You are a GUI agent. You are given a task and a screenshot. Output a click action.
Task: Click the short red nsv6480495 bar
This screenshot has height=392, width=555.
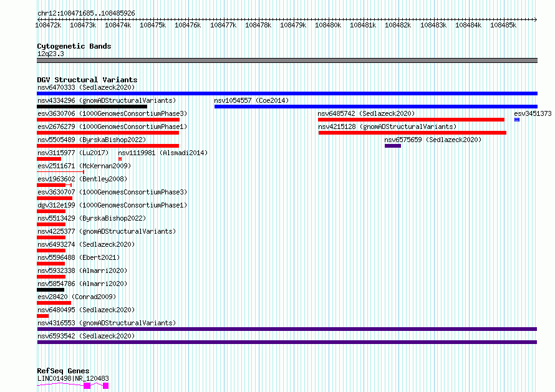click(x=43, y=317)
